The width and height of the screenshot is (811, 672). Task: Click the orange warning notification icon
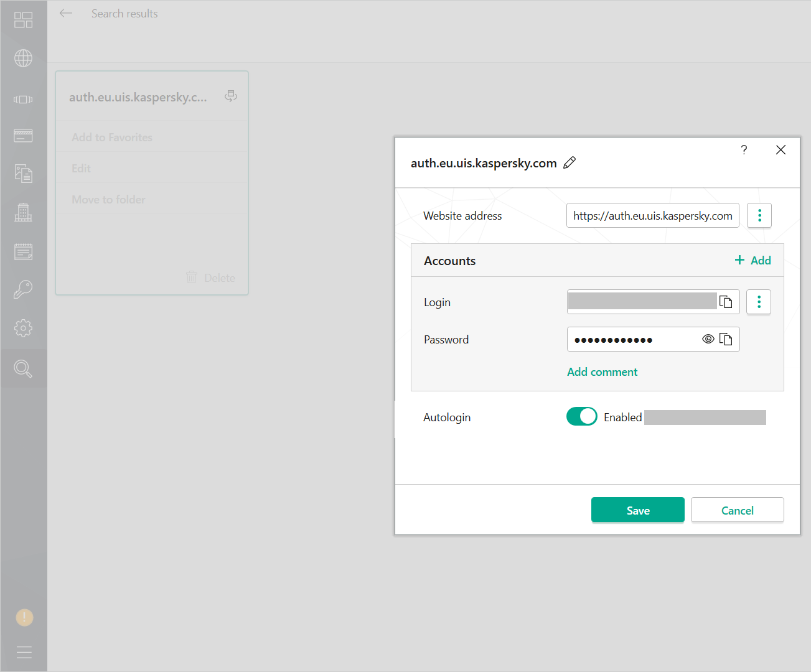[x=24, y=617]
